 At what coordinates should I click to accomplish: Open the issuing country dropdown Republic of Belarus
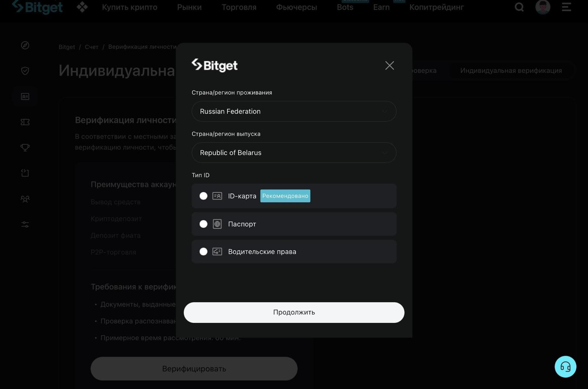click(294, 152)
